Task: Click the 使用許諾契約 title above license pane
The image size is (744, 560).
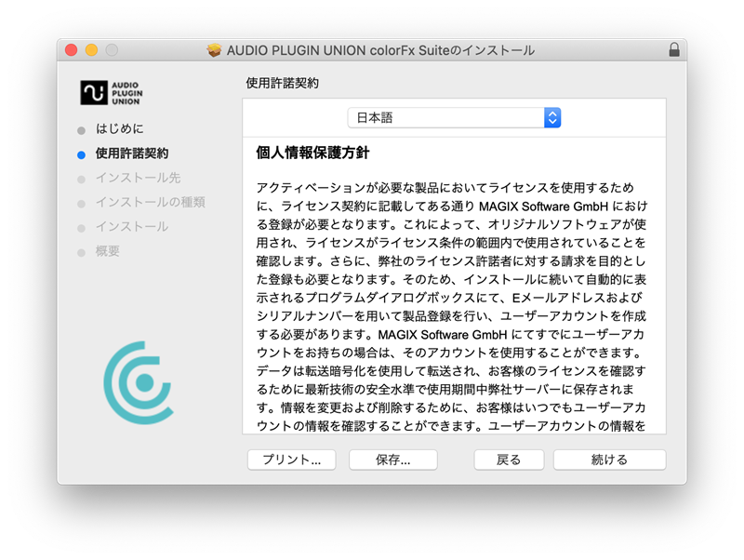Action: coord(283,83)
